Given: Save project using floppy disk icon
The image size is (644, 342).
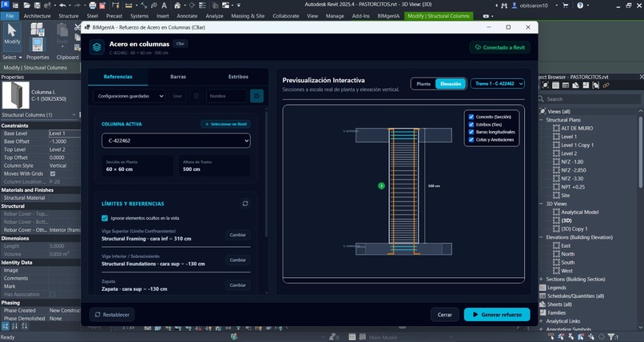Looking at the screenshot, I should (x=37, y=6).
